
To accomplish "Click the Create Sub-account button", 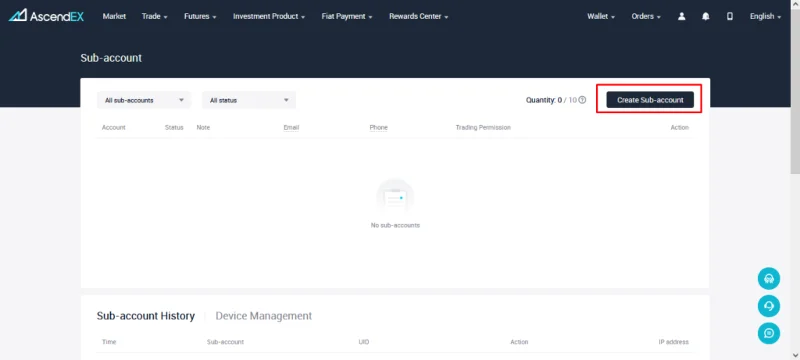I will (650, 100).
